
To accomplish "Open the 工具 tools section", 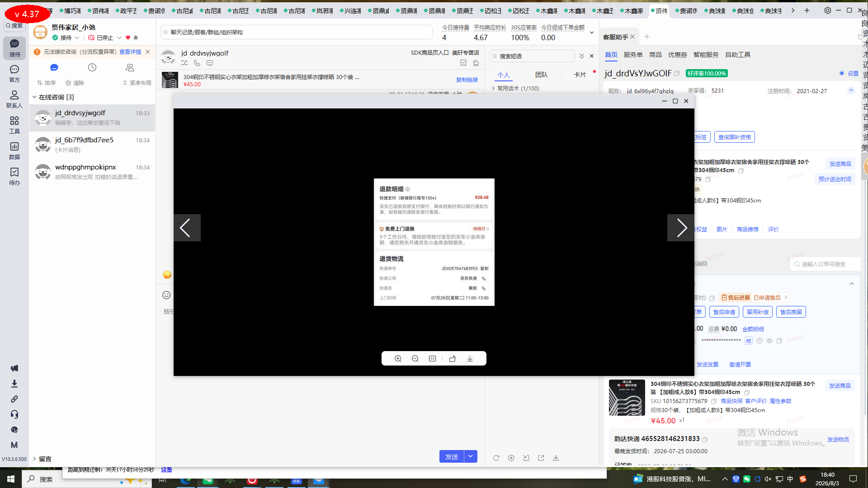I will [14, 125].
